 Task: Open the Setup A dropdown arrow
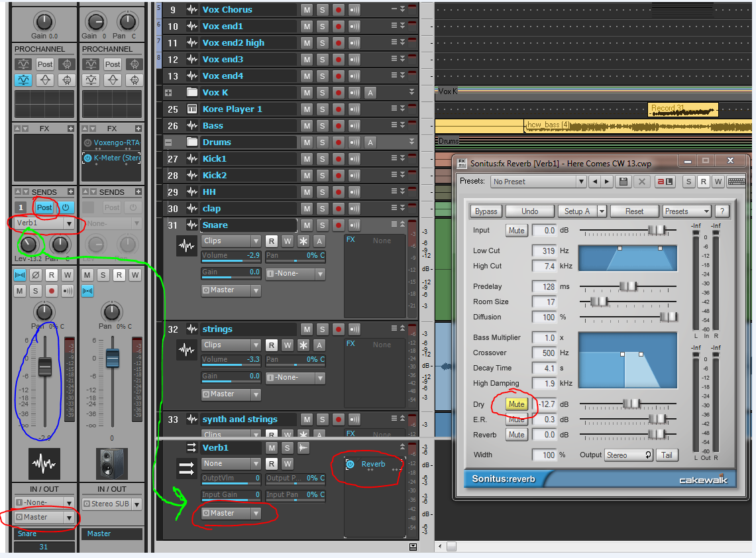point(602,211)
